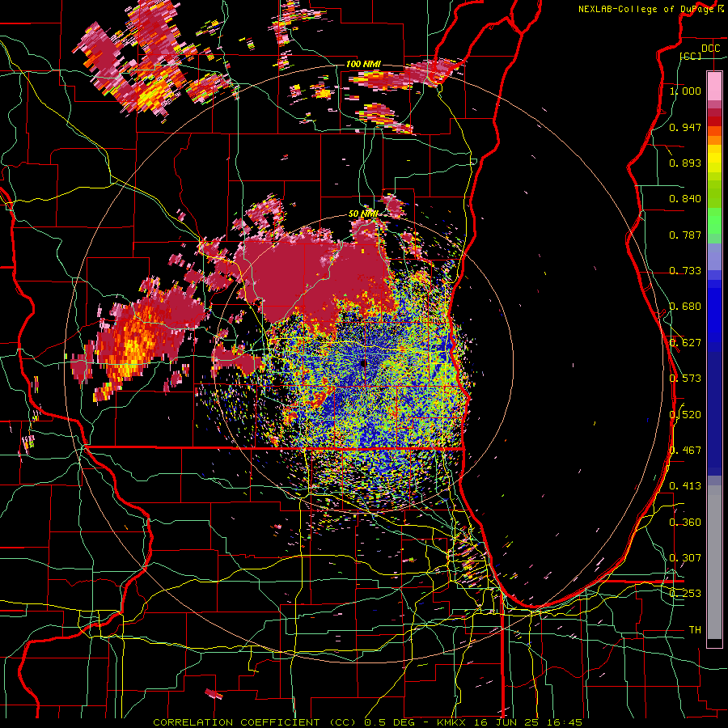Viewport: 728px width, 728px height.
Task: Select the 0.893 scale value
Action: coord(685,163)
